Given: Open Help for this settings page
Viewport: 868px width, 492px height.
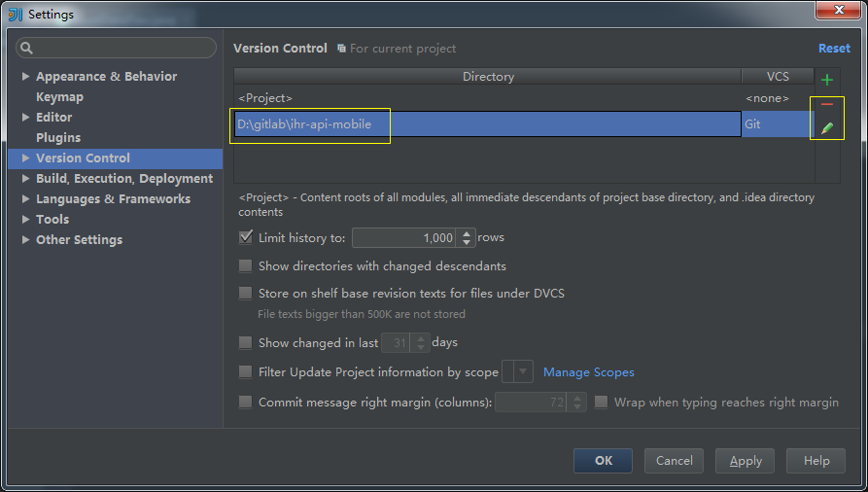Looking at the screenshot, I should [x=816, y=461].
